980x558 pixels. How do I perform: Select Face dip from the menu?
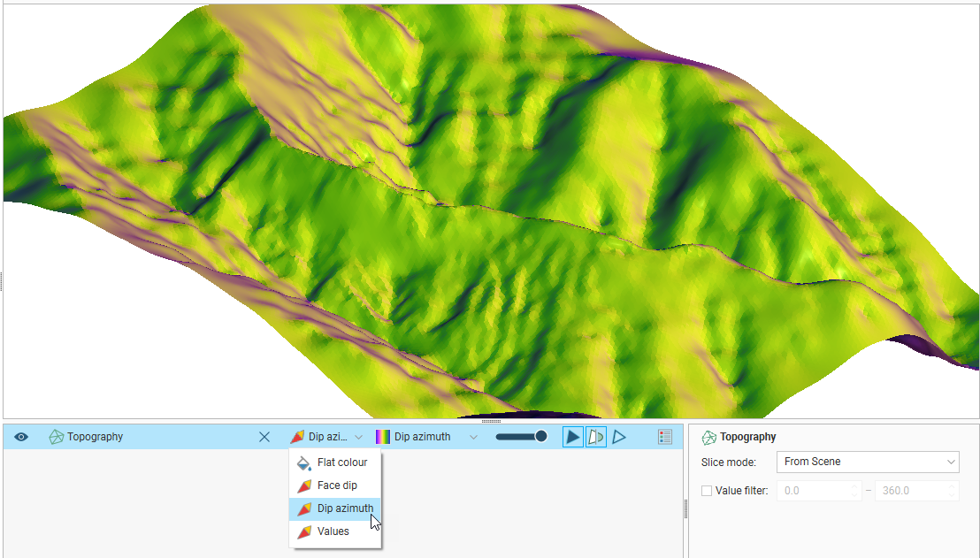coord(336,485)
